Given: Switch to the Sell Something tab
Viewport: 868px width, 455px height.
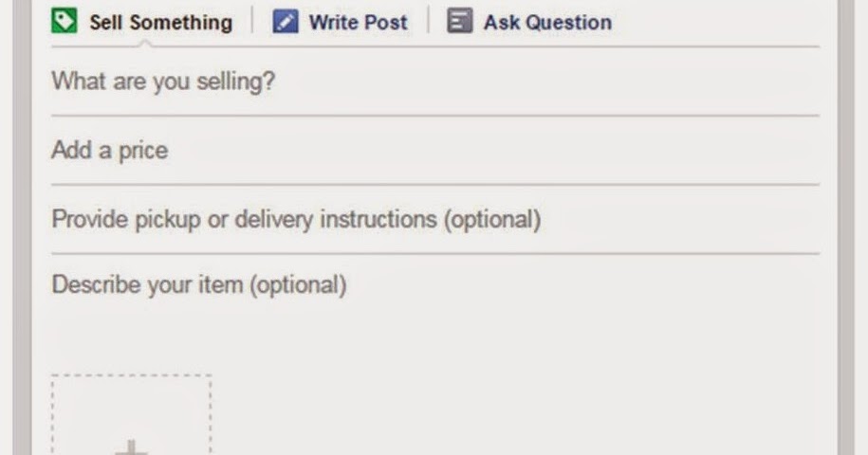Looking at the screenshot, I should point(141,22).
